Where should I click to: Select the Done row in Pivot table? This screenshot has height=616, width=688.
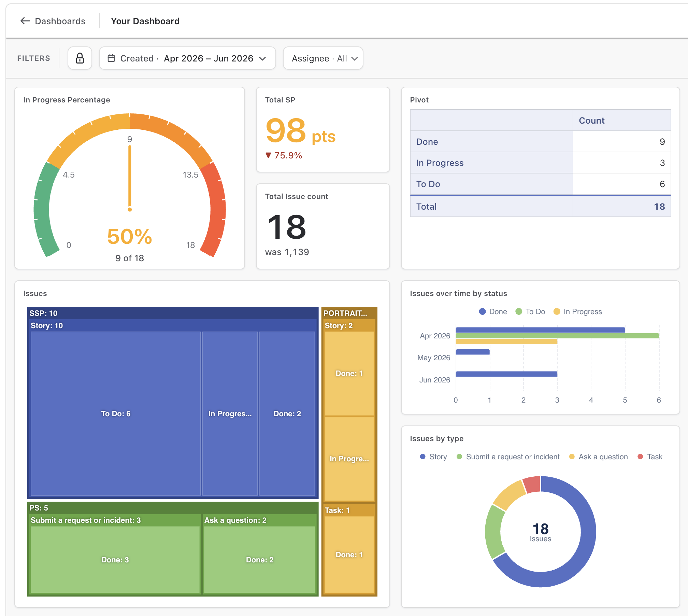pos(541,142)
